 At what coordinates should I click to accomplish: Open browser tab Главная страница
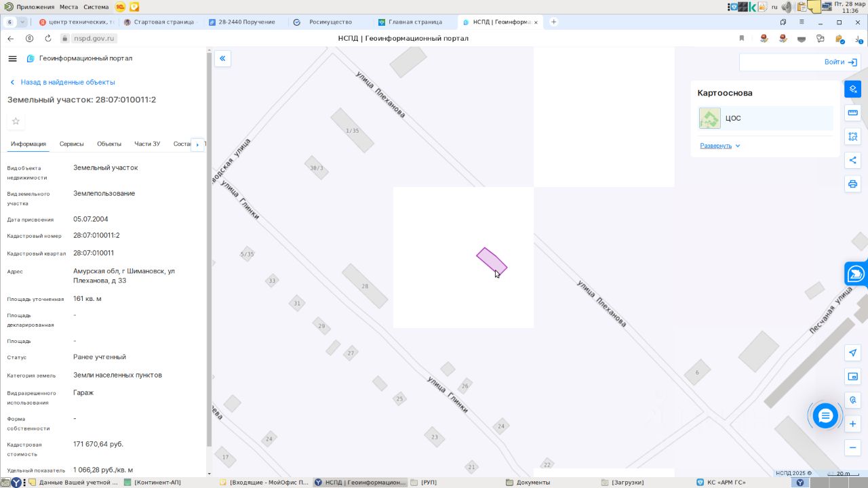point(415,22)
